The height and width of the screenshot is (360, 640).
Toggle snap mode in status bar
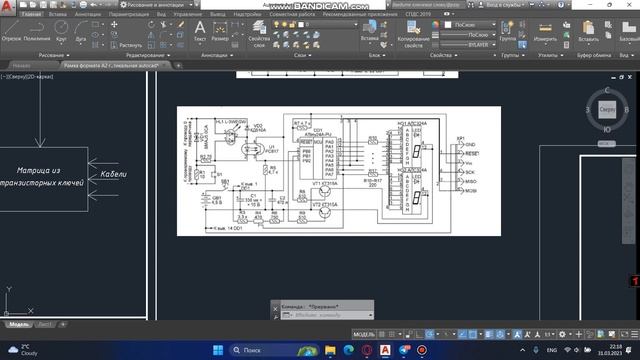(x=392, y=334)
